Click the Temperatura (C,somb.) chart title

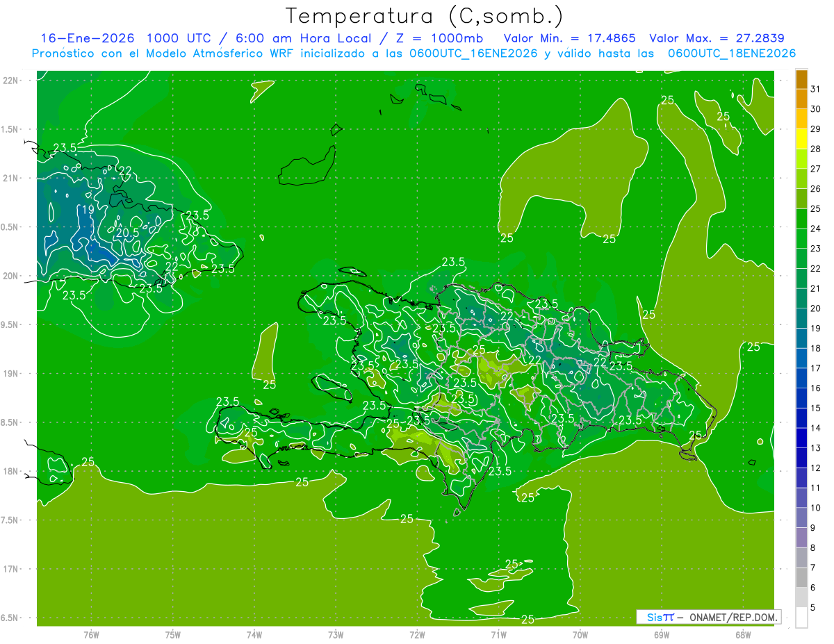pos(425,15)
